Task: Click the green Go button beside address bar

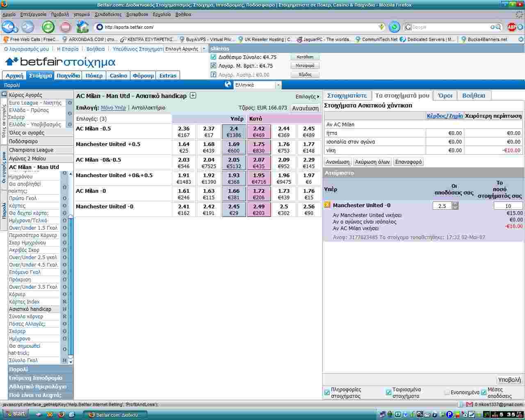Action: coord(394,27)
